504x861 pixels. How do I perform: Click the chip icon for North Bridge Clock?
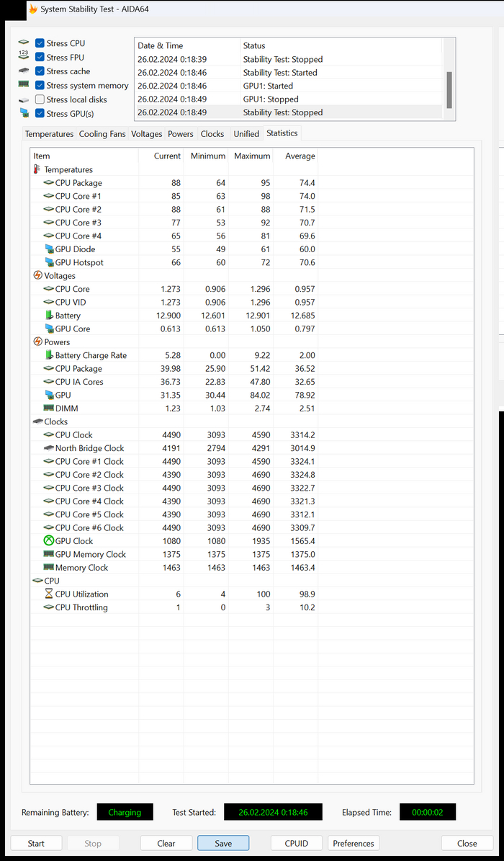pyautogui.click(x=49, y=448)
